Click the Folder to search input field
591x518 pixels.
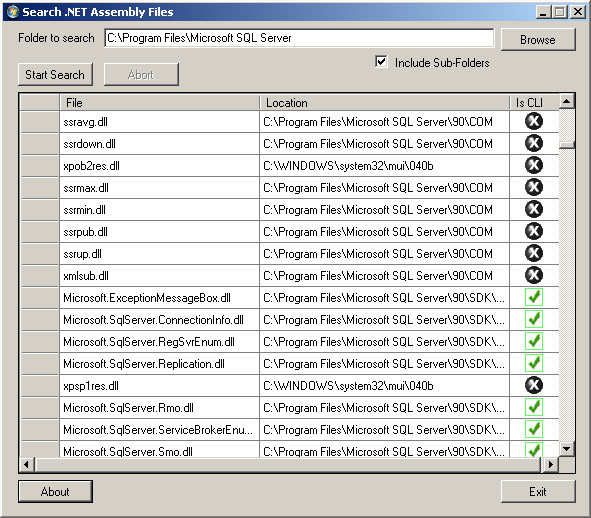(299, 38)
